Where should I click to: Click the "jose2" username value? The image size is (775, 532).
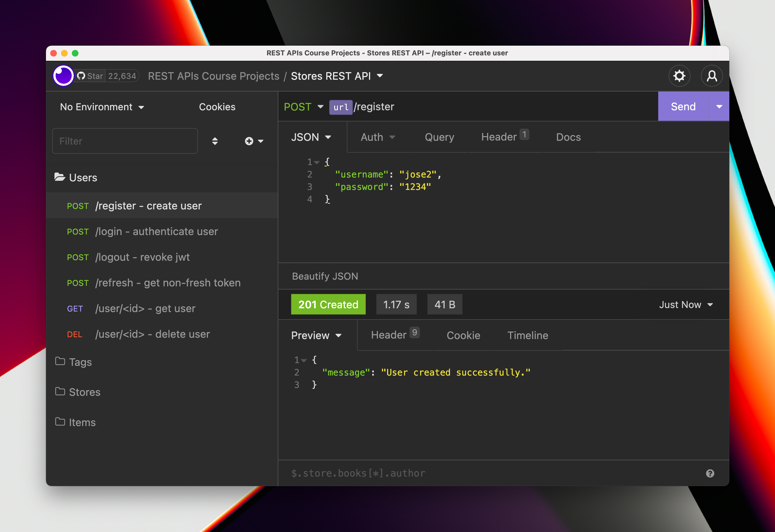[x=418, y=175]
